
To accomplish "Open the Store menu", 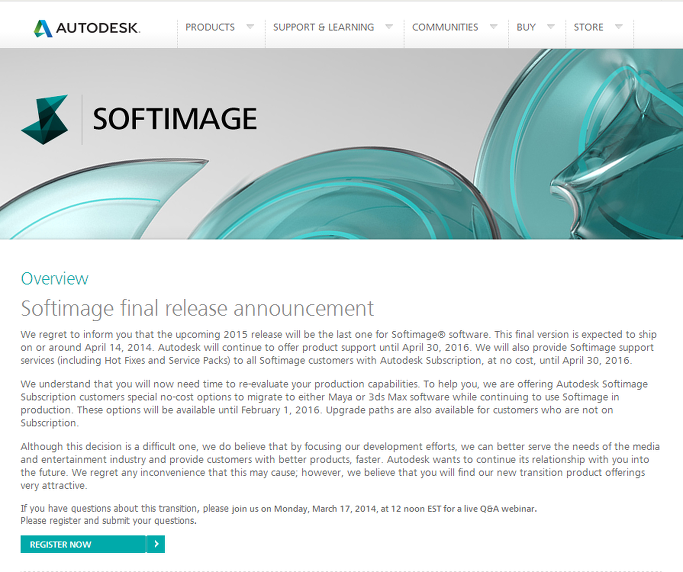I will coord(588,27).
